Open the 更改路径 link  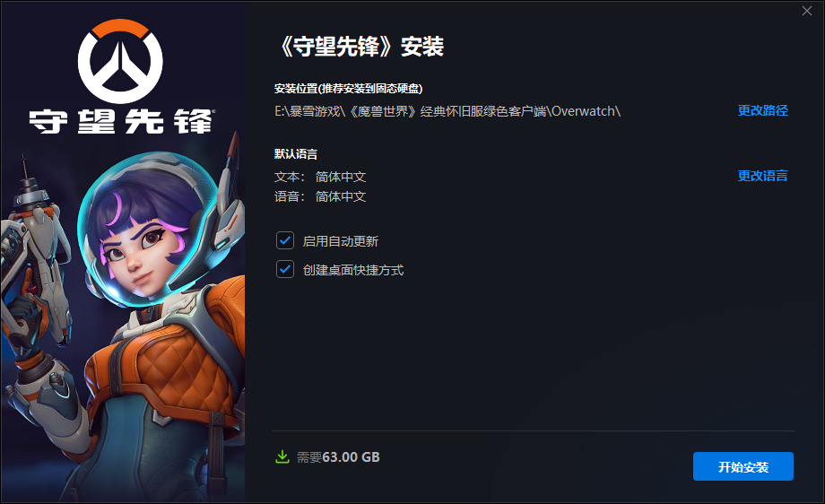(762, 110)
